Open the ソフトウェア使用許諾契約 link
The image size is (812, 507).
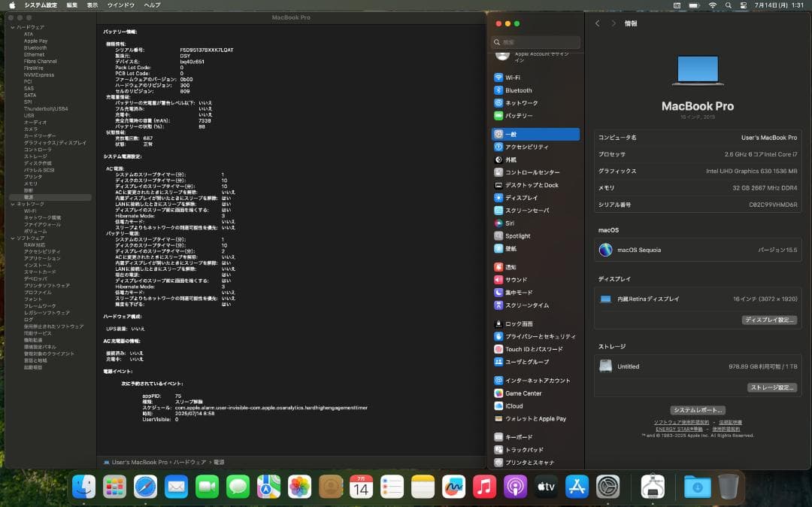tap(681, 423)
